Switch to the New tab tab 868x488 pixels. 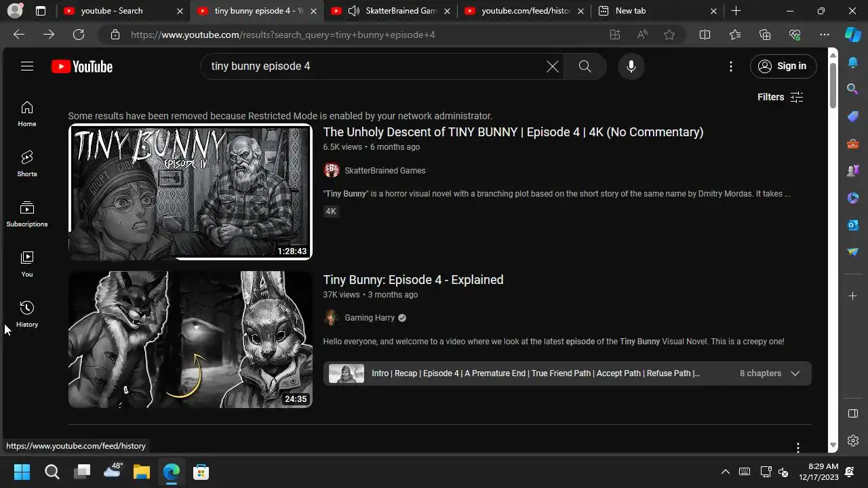tap(656, 11)
